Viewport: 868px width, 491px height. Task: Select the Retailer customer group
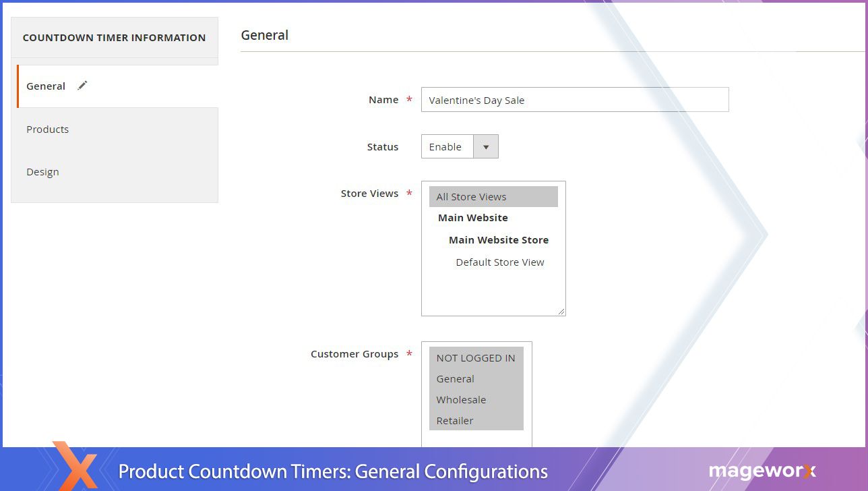click(454, 420)
